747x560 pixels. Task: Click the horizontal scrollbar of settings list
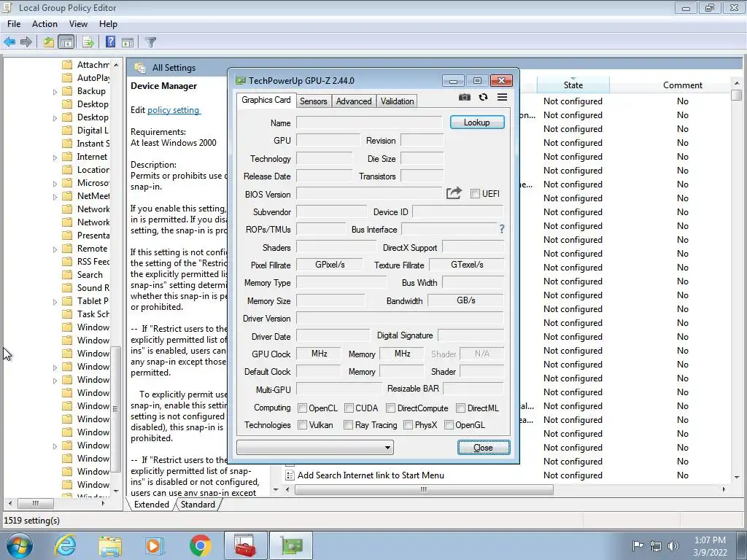point(424,489)
